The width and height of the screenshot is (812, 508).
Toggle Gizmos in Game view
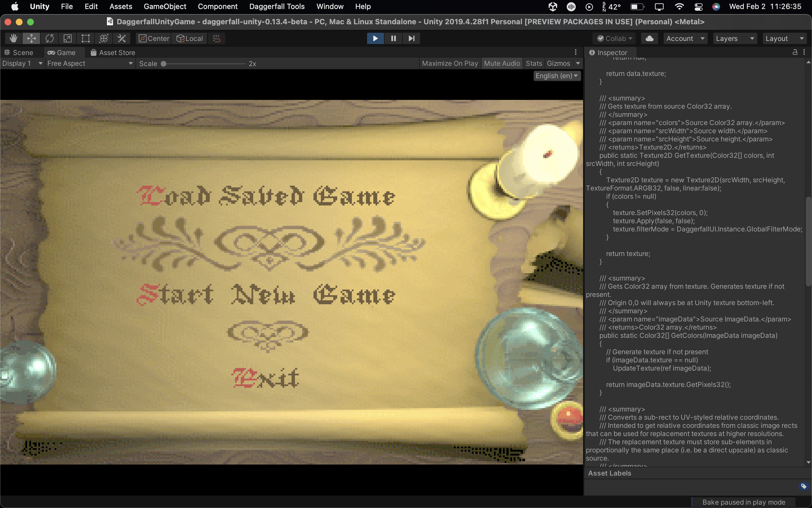pos(558,63)
